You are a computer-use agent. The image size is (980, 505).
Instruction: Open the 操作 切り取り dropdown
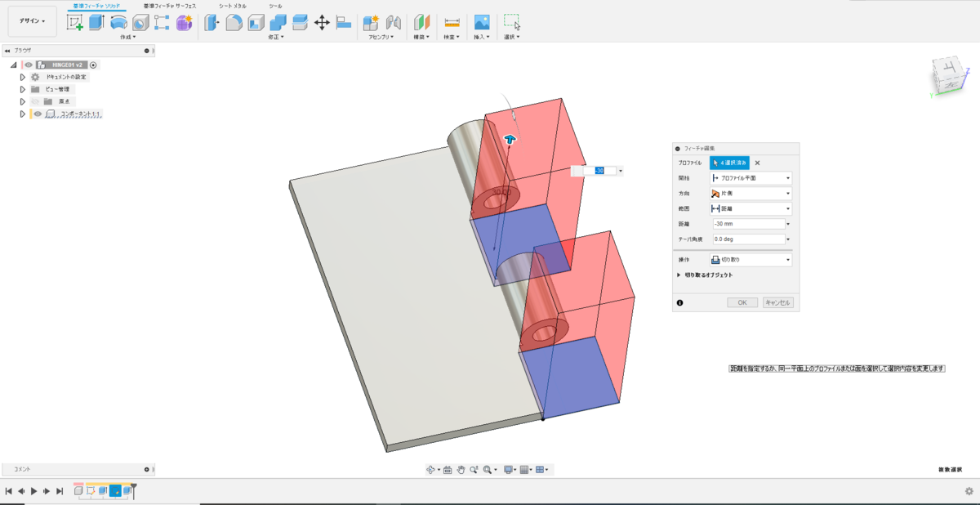coord(751,260)
